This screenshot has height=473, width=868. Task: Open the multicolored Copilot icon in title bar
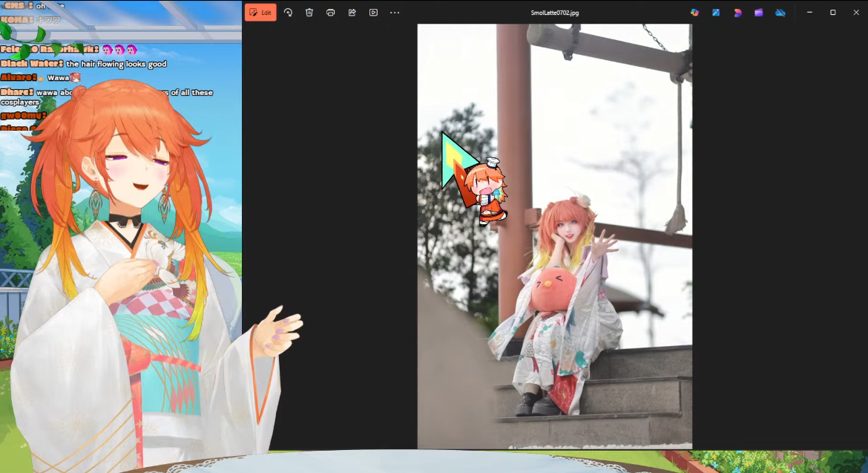pos(694,12)
